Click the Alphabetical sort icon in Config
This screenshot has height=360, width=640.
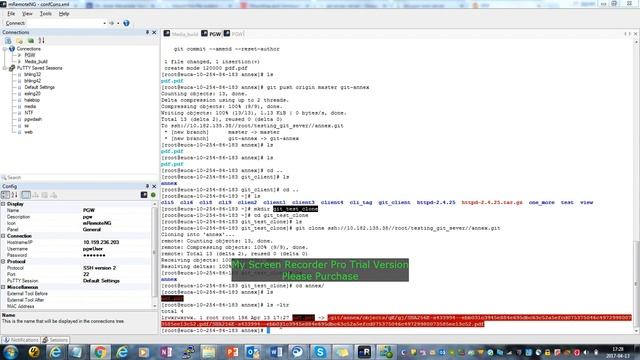click(x=14, y=195)
